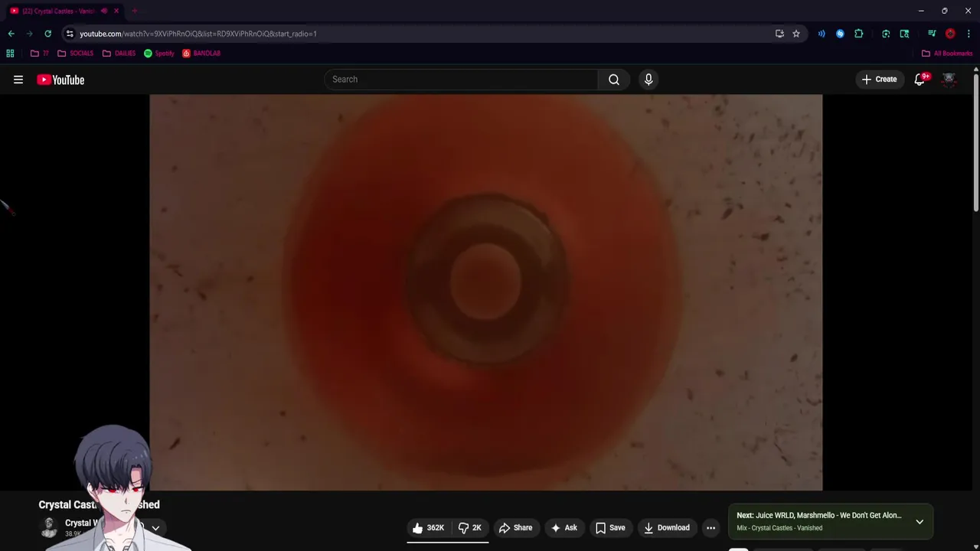This screenshot has height=551, width=980.
Task: Close the Crystal Castles tab
Action: [116, 11]
